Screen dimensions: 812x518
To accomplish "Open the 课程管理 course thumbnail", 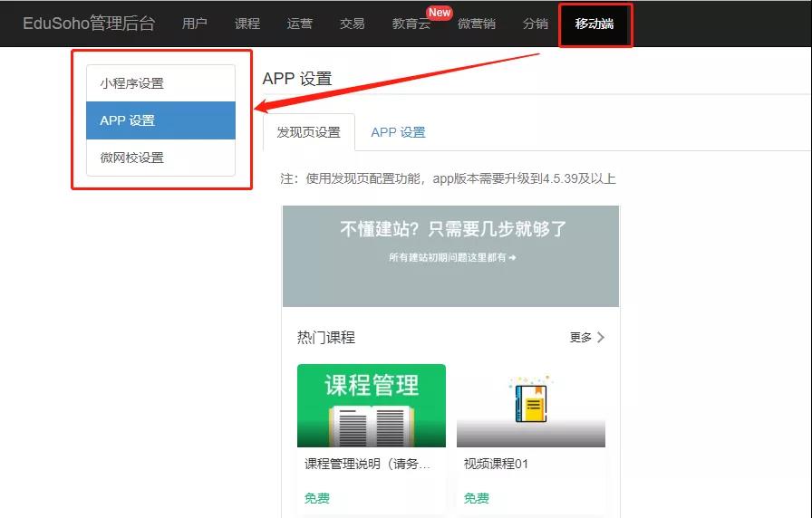I will pyautogui.click(x=372, y=406).
